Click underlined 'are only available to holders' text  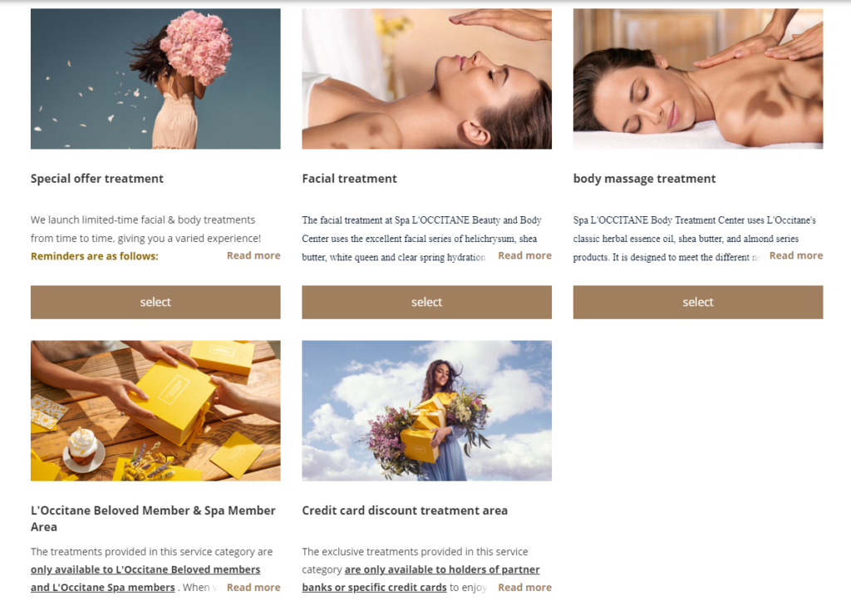tap(421, 569)
